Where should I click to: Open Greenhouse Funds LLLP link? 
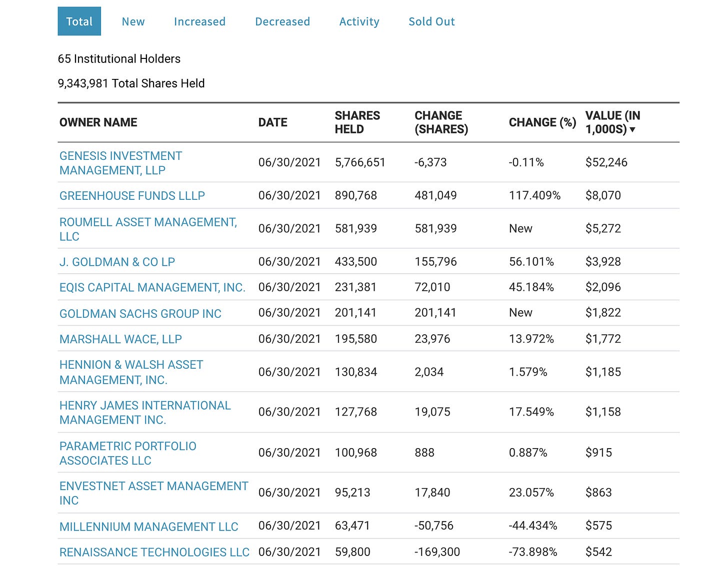(x=132, y=196)
